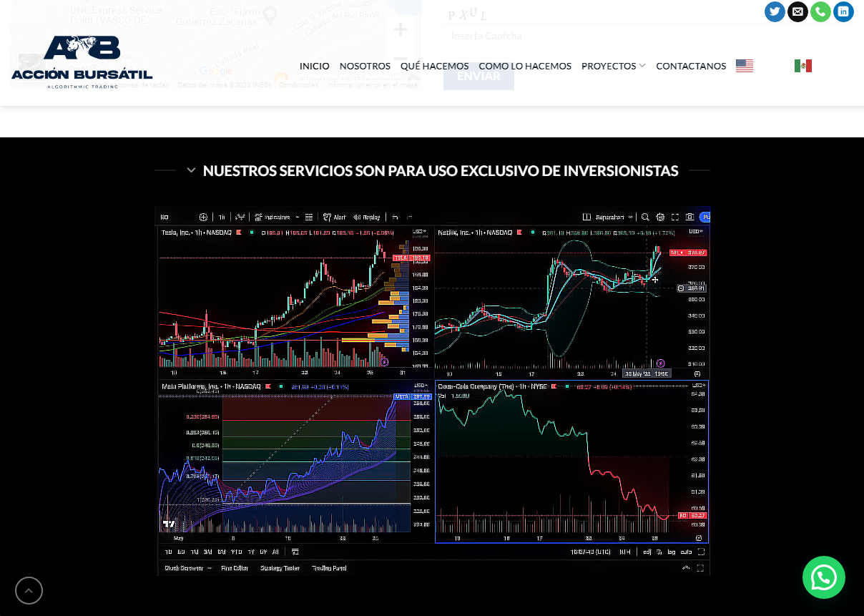Click the redo arrow in chart toolbar
864x616 pixels.
(410, 217)
